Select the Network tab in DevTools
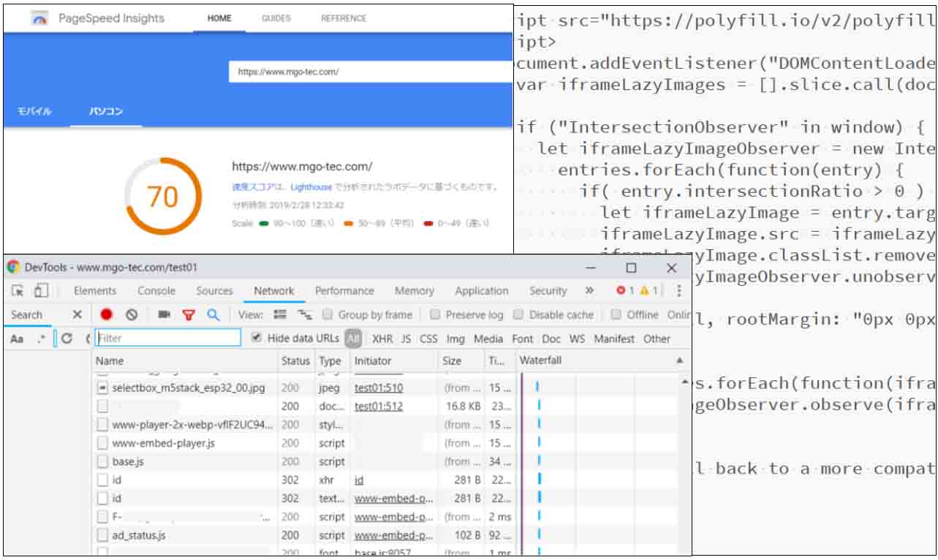 point(274,291)
